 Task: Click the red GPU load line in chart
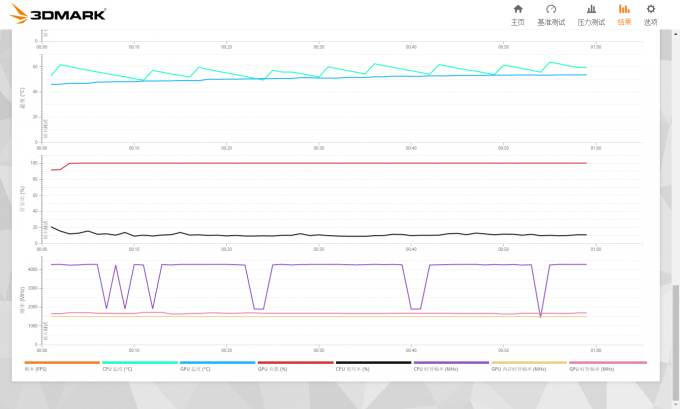300,163
